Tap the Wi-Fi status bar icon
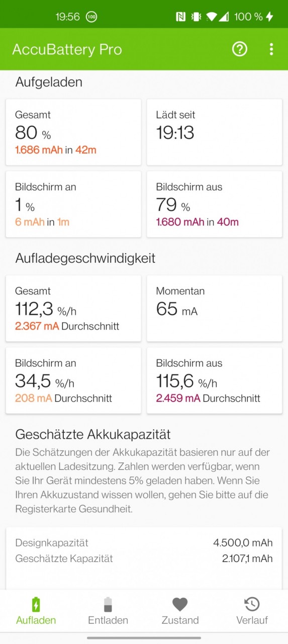288x644 pixels. click(211, 17)
